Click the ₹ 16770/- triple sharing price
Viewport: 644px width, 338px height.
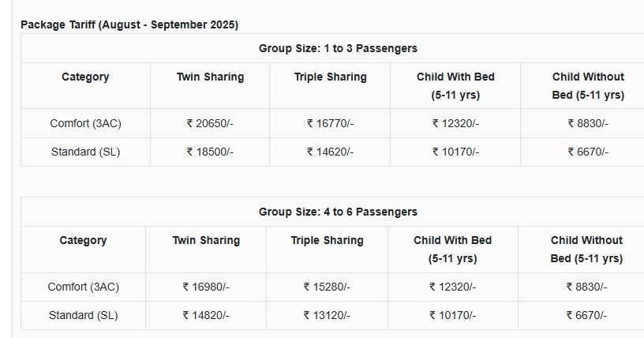(330, 123)
